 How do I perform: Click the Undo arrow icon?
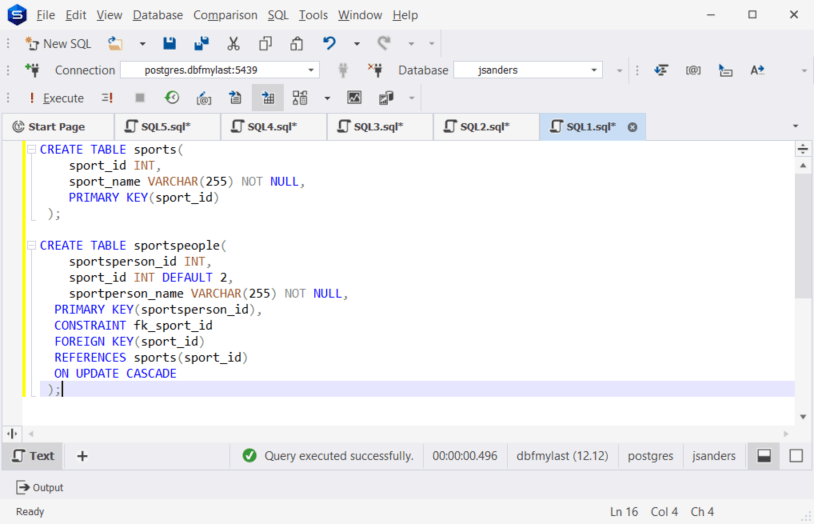pyautogui.click(x=329, y=44)
